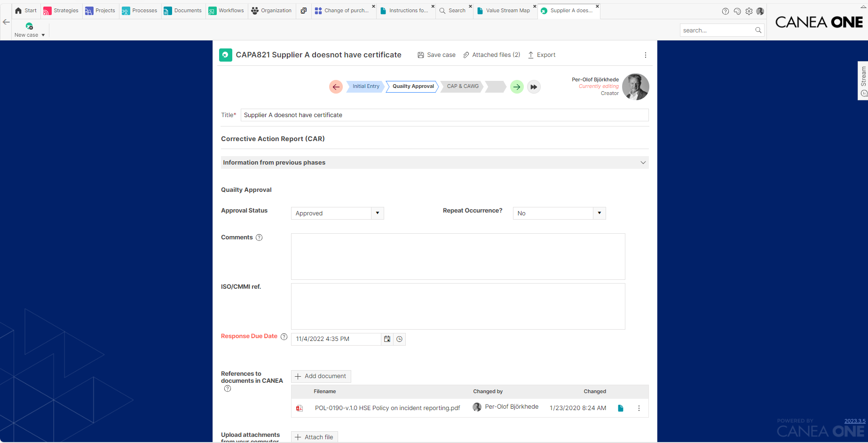This screenshot has height=443, width=868.
Task: Click the blue document icon in file row
Action: tap(620, 408)
